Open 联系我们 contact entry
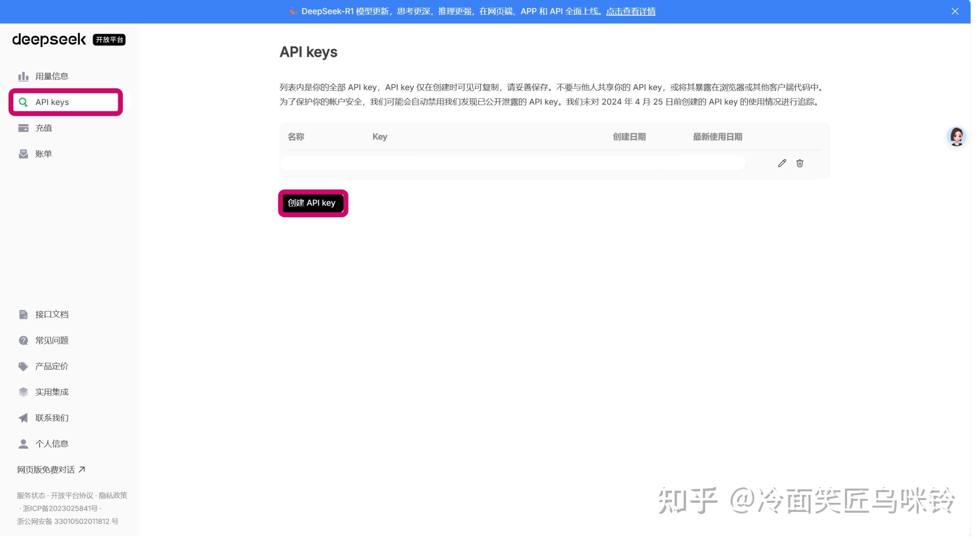Viewport: 980px width, 540px height. 51,418
